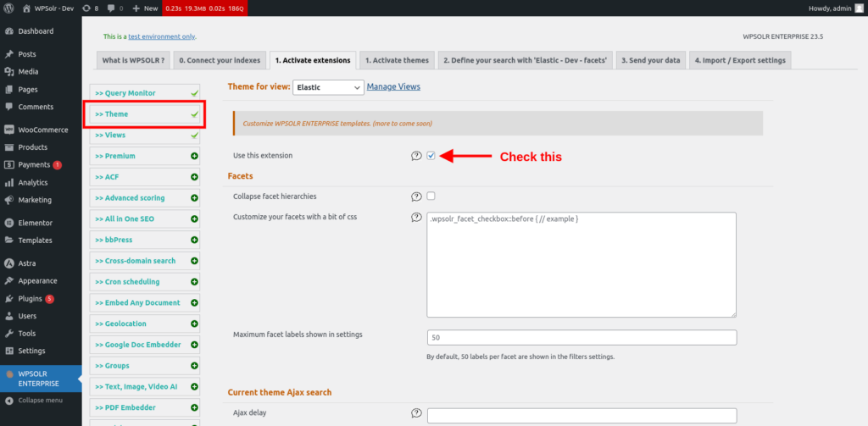Open Settings in the admin menu
Screen dimensions: 868x426
click(41, 351)
